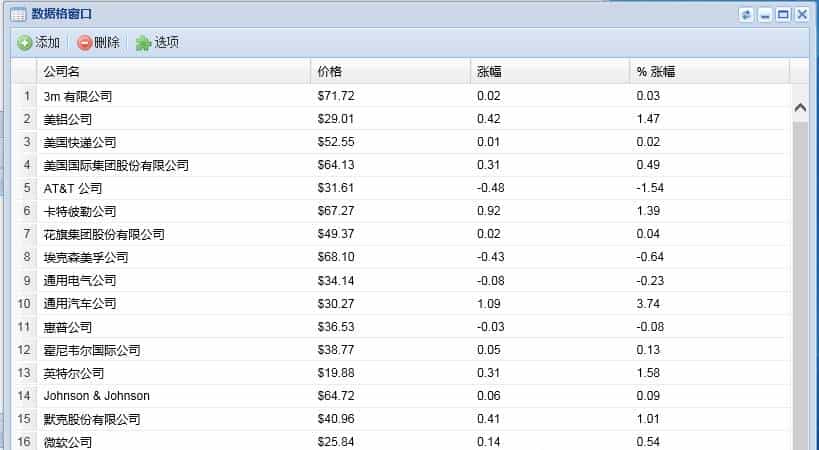The height and width of the screenshot is (450, 819).
Task: Click the scroll-up arrow of the grid
Action: 799,107
